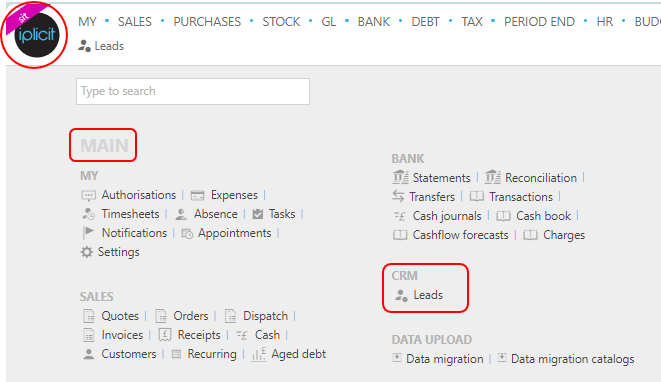Click the iplicit logo icon
The width and height of the screenshot is (661, 382).
pos(35,35)
